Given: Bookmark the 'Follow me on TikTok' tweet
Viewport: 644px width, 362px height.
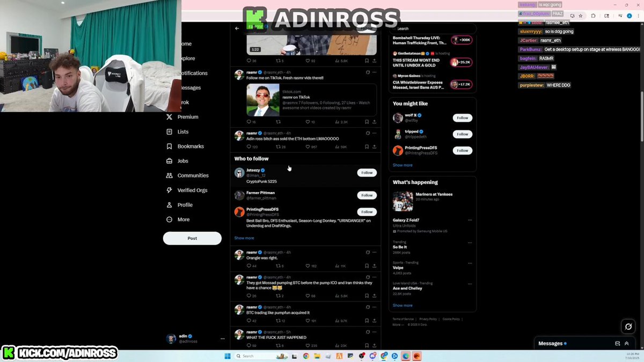Looking at the screenshot, I should [x=367, y=122].
